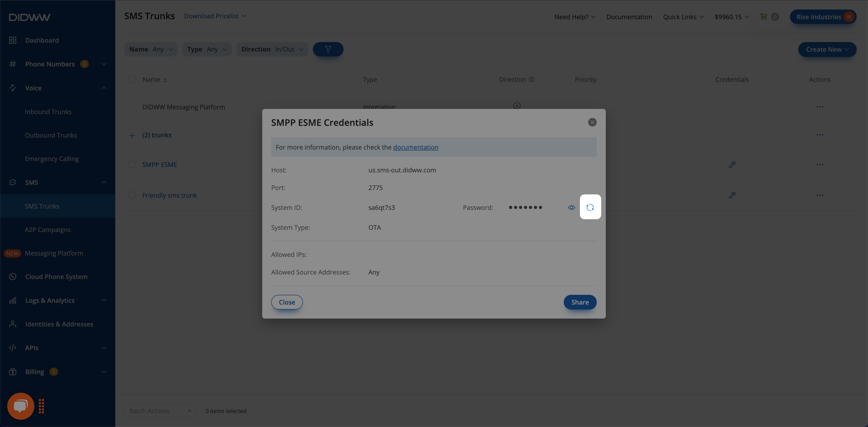
Task: Open the Batch Actions dropdown
Action: click(160, 411)
